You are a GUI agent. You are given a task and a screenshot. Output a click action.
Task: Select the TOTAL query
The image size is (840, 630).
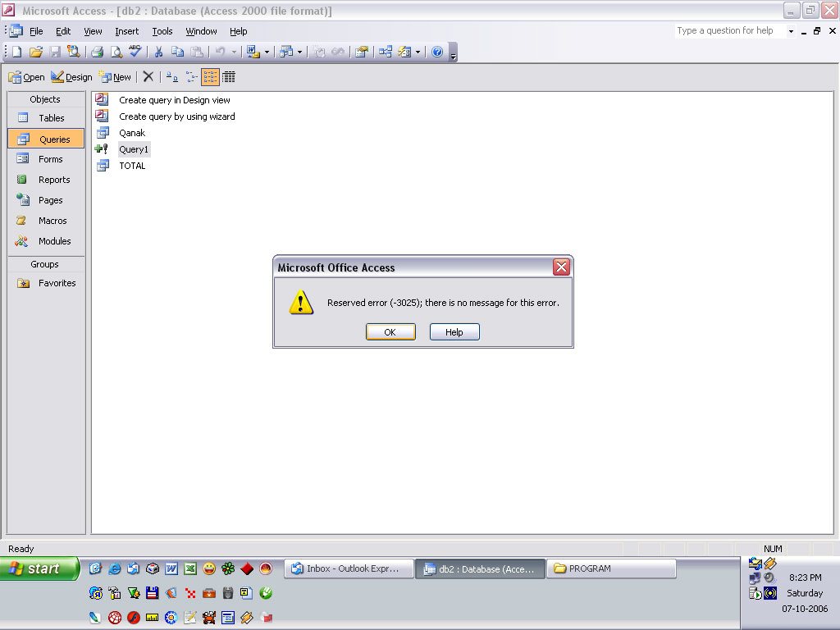[x=132, y=166]
